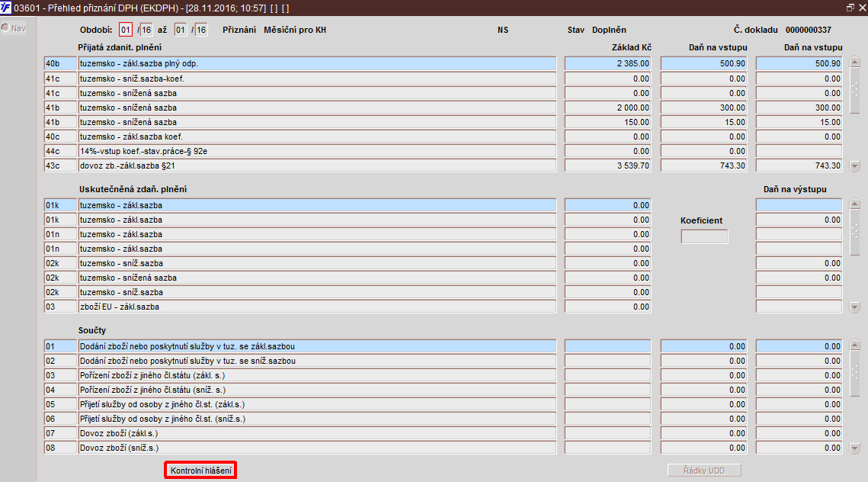Select row 40c tuzemsko - zákl.sazba koef.

tap(317, 137)
